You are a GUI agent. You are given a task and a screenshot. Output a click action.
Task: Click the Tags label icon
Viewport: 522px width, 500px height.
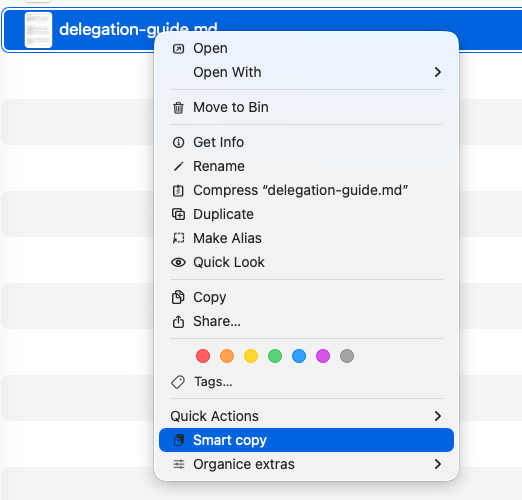178,382
